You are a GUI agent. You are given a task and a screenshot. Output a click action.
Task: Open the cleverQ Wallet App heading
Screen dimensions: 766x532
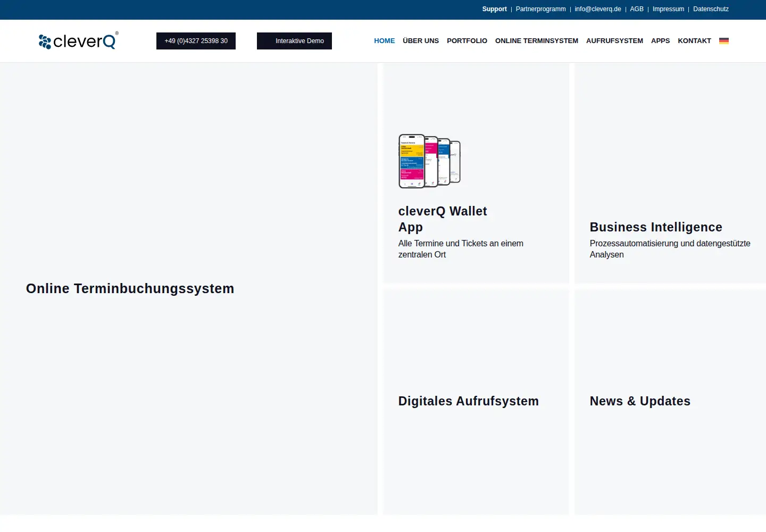443,219
